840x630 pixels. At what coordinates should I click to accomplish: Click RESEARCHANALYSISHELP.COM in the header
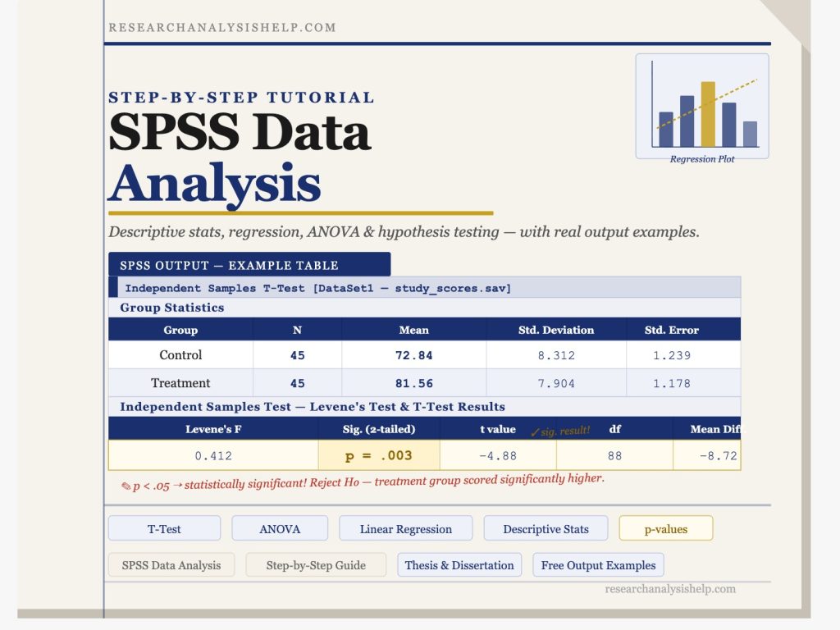coord(222,26)
